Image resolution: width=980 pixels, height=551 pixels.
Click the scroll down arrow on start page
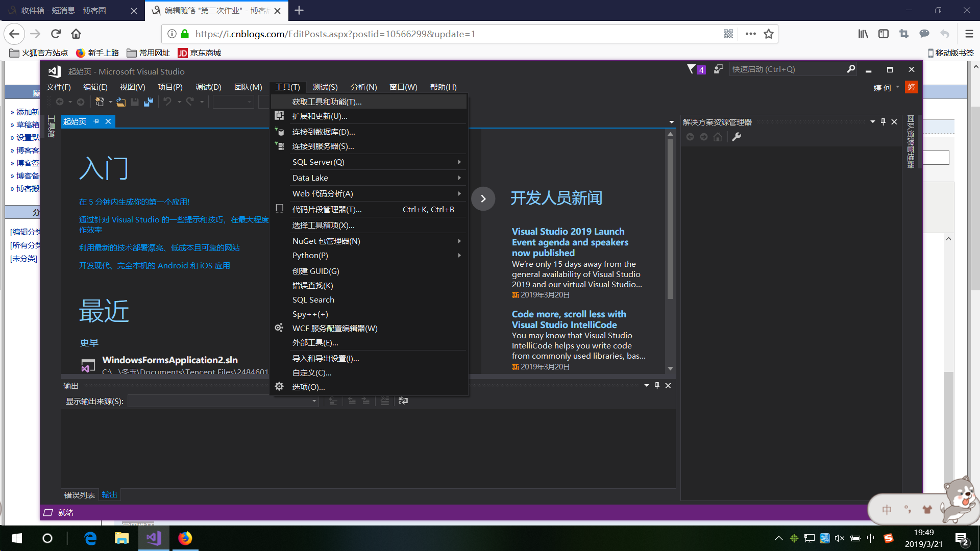tap(670, 368)
